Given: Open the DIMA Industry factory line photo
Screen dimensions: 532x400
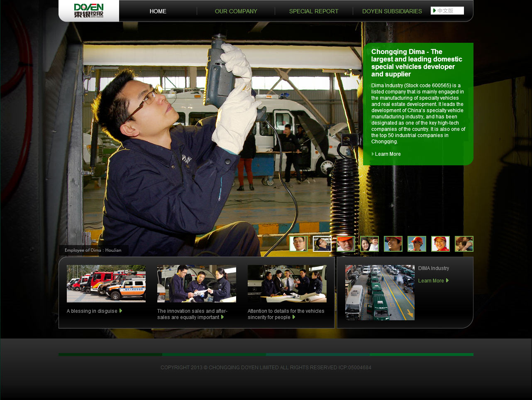Looking at the screenshot, I should tap(380, 292).
